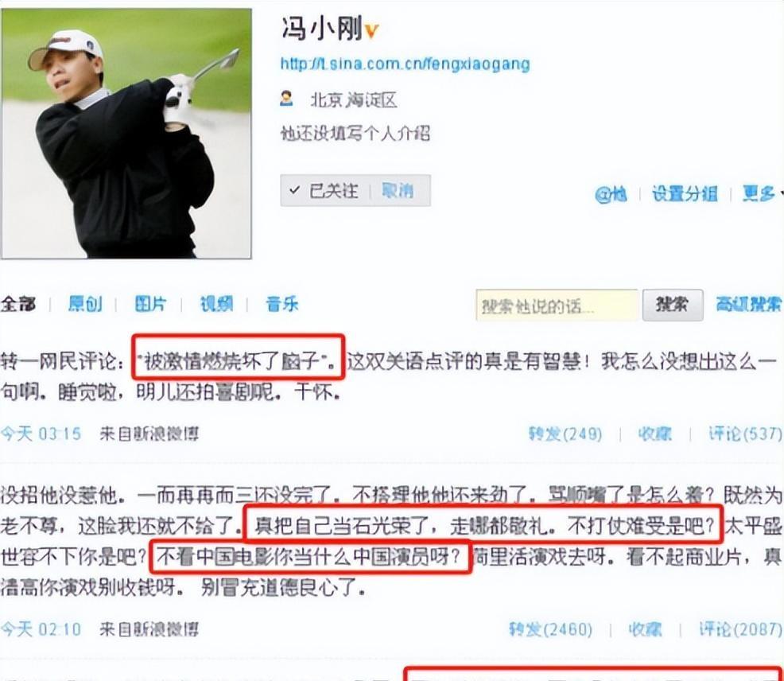Click the orange V verification badge
The height and width of the screenshot is (681, 784).
point(371,32)
